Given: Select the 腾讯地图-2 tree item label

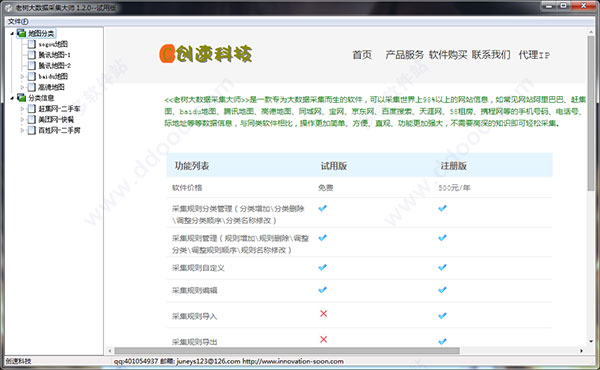Looking at the screenshot, I should [x=54, y=65].
